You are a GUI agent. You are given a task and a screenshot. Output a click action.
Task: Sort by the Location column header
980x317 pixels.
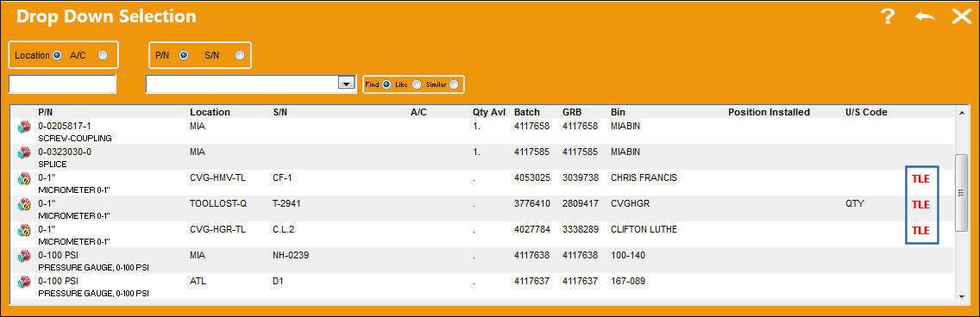(210, 112)
